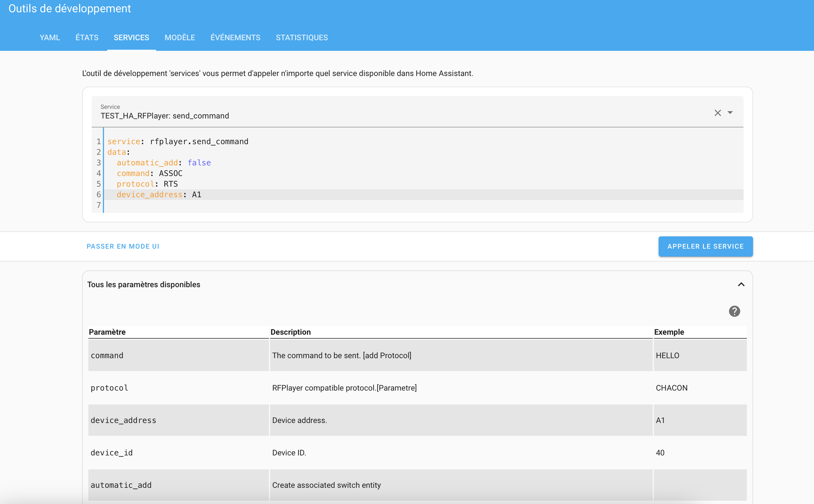
Task: Select the SERVICES tab
Action: (x=131, y=38)
